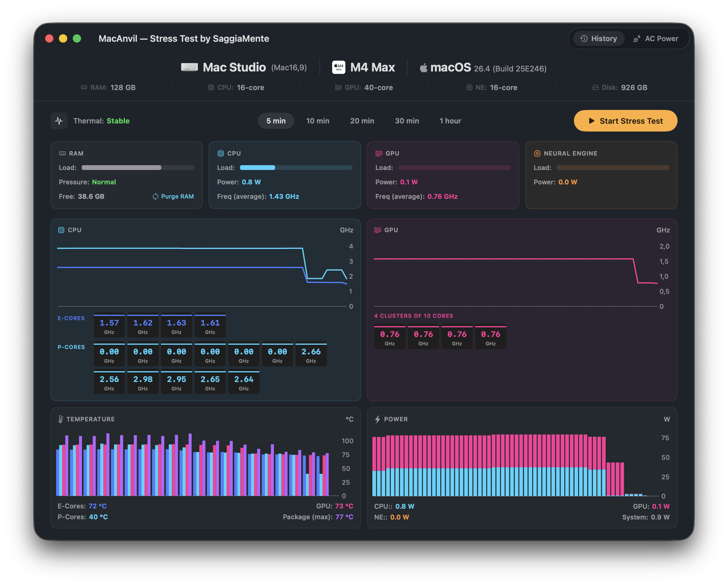Image resolution: width=728 pixels, height=585 pixels.
Task: Click the Mac Studio device icon
Action: pos(190,67)
